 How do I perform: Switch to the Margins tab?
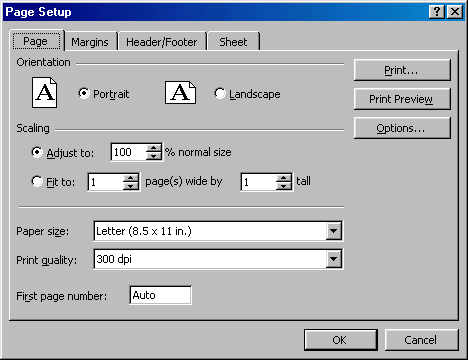click(x=90, y=42)
